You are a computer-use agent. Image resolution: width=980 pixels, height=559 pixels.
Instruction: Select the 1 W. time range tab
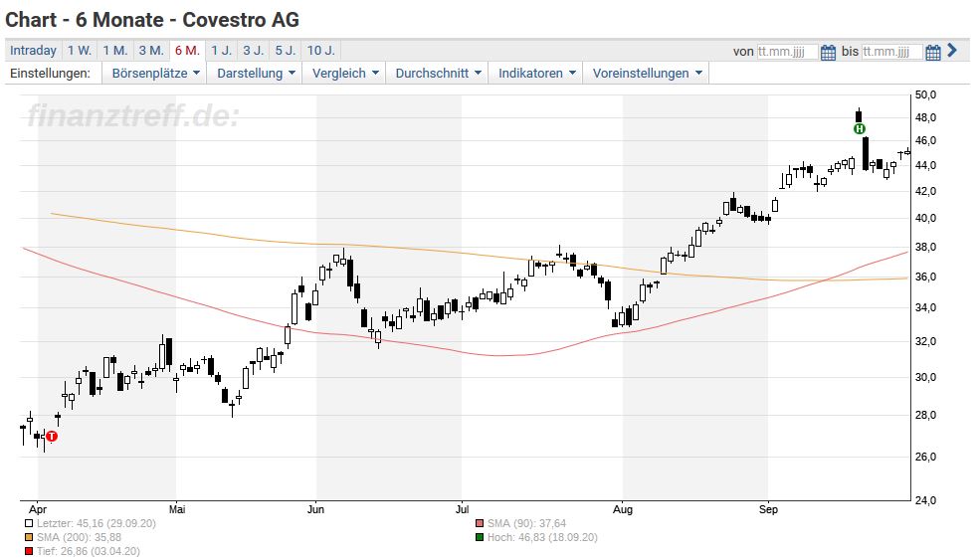point(80,51)
